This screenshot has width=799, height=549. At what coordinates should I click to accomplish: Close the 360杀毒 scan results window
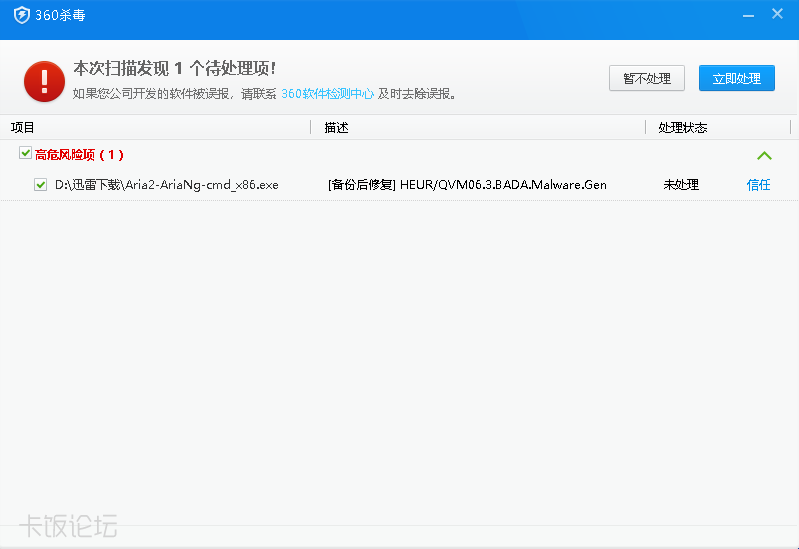click(777, 14)
